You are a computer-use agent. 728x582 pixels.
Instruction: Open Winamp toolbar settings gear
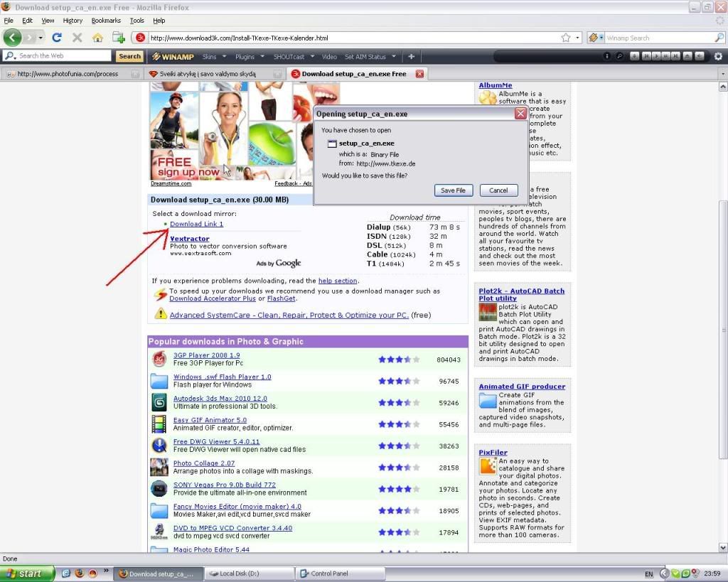pos(718,56)
